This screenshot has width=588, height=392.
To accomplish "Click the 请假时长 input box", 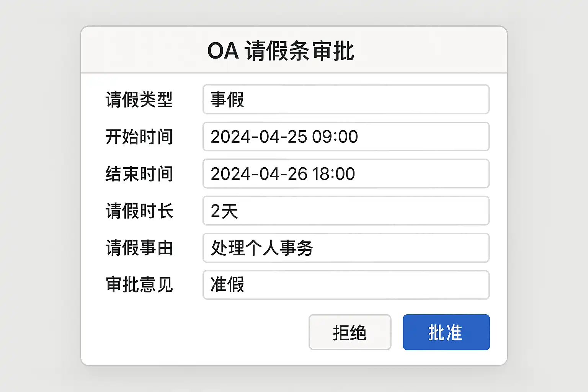I will tap(346, 211).
